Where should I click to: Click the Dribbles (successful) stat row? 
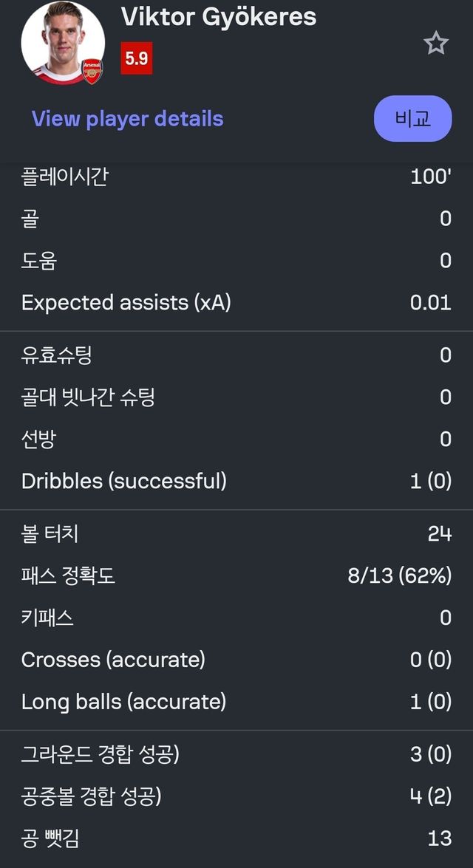point(236,481)
